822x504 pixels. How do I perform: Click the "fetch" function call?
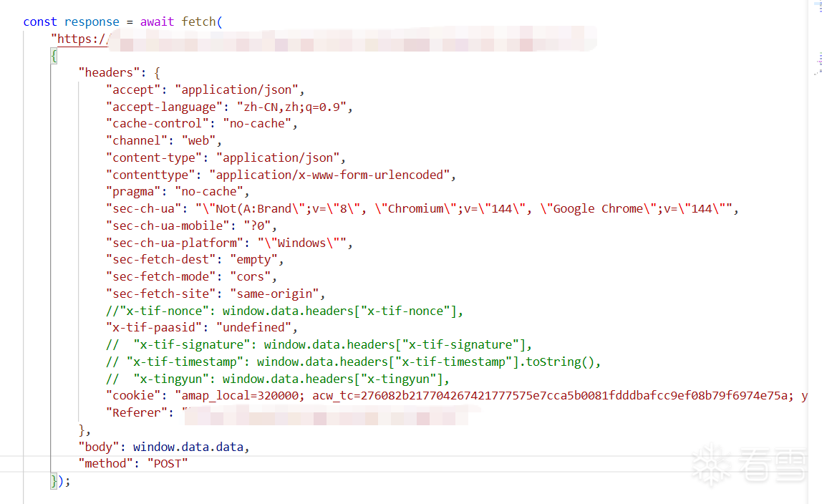(198, 21)
